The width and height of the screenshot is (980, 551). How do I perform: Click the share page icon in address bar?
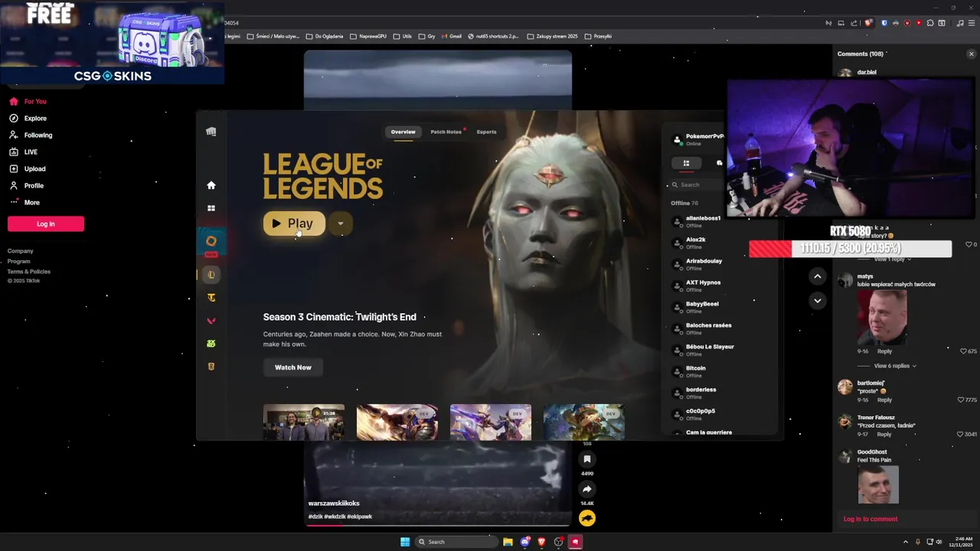click(853, 23)
